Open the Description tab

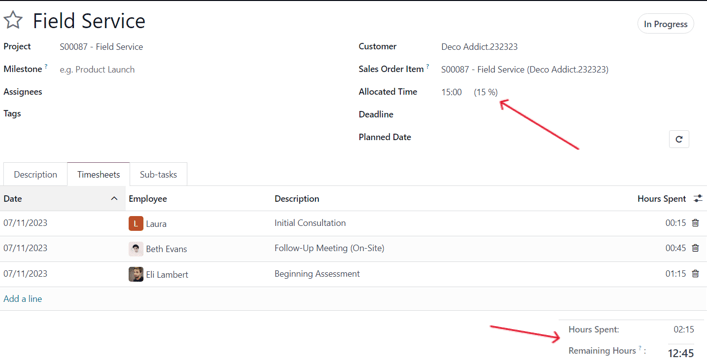35,175
